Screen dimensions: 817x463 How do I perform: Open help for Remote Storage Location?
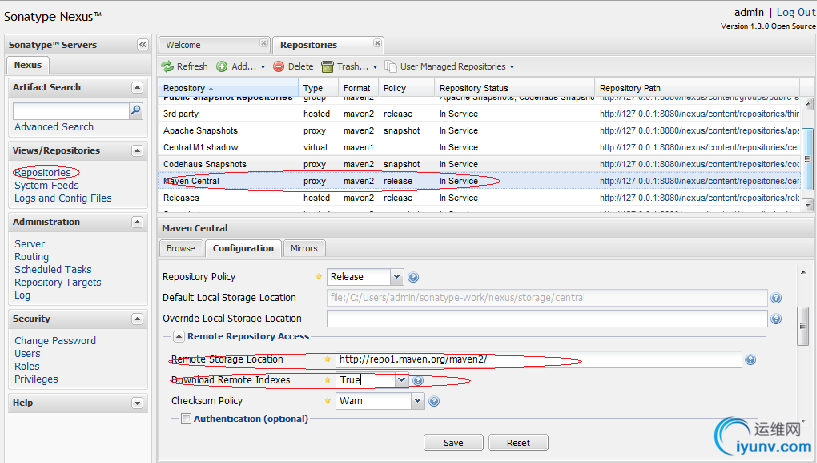click(750, 359)
